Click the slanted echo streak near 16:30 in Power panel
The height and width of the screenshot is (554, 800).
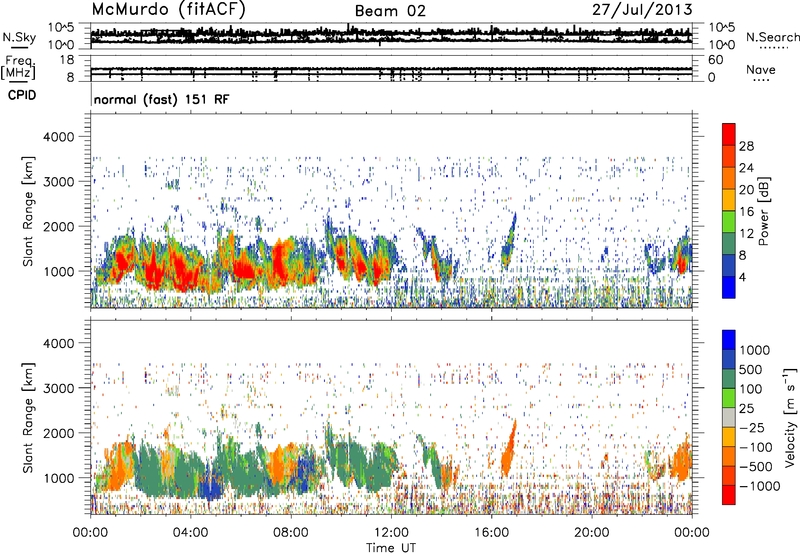[509, 242]
